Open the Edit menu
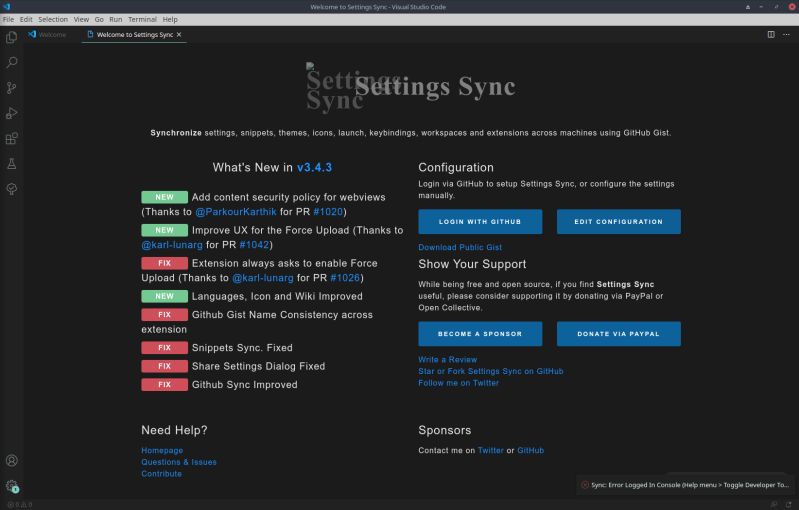 26,19
